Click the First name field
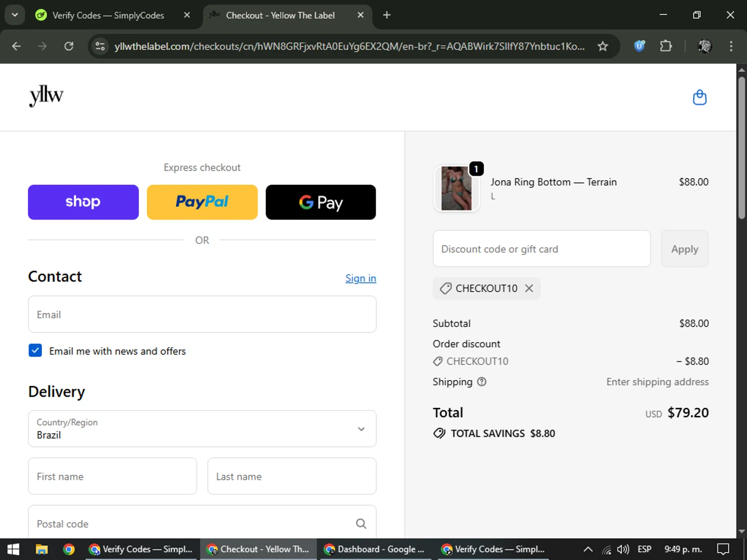 click(113, 476)
